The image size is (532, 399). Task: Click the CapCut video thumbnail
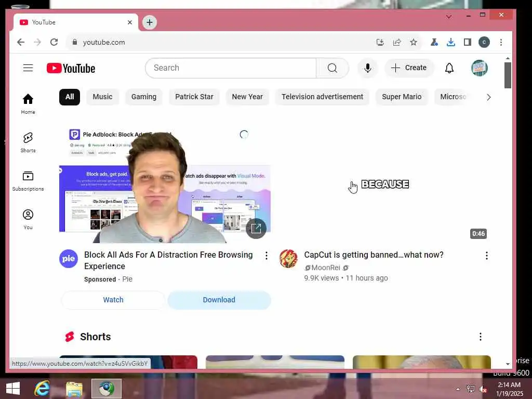[385, 183]
